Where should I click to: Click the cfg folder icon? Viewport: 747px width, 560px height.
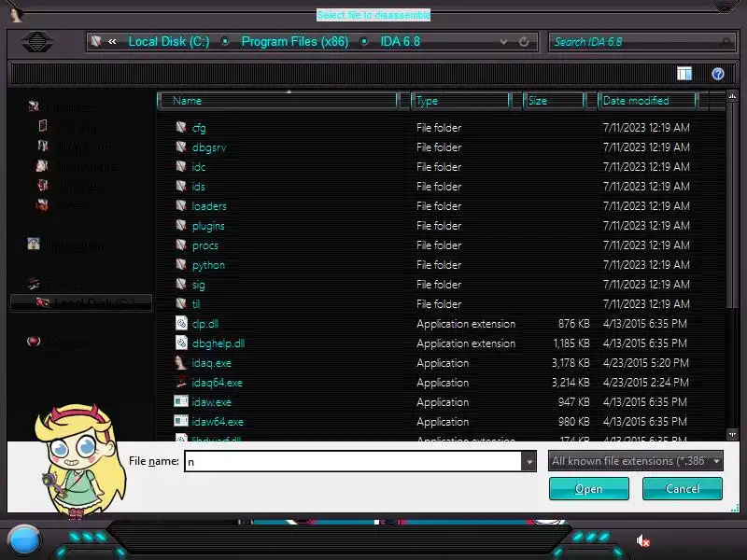[x=181, y=127]
